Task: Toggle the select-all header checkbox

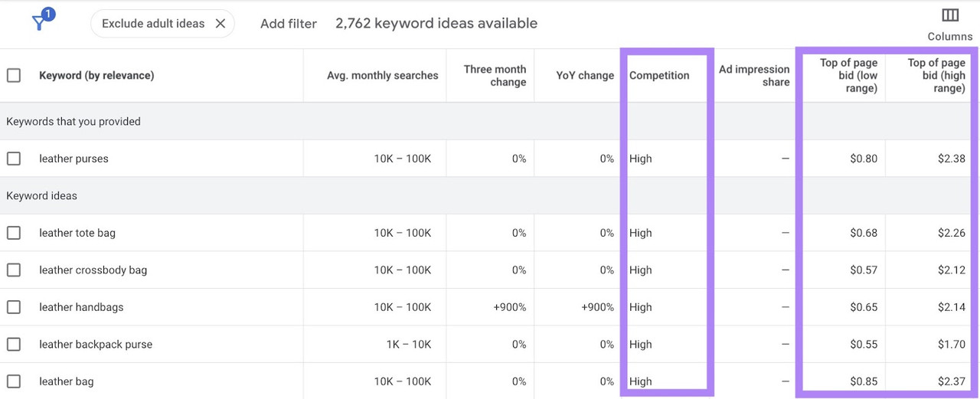Action: click(x=14, y=75)
